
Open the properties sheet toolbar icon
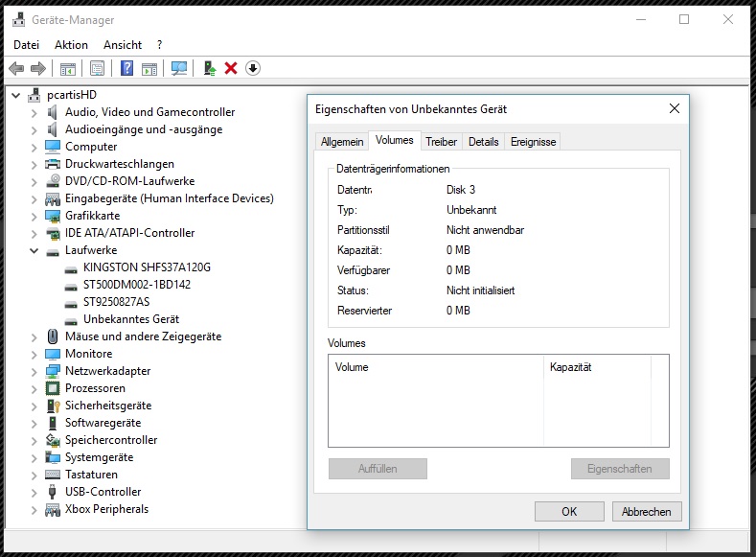tap(98, 68)
